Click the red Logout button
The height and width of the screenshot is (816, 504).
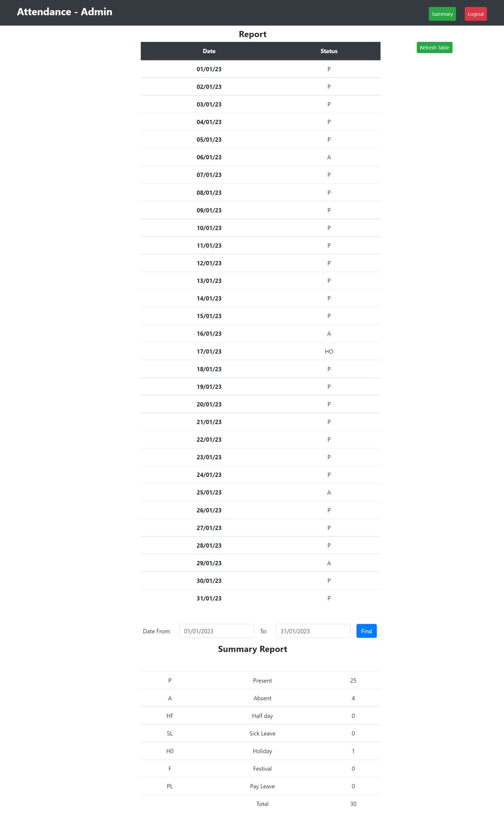[x=476, y=14]
